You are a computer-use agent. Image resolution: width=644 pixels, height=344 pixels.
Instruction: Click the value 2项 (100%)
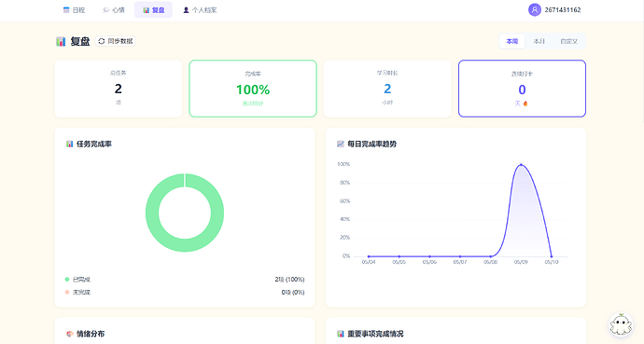pyautogui.click(x=289, y=280)
